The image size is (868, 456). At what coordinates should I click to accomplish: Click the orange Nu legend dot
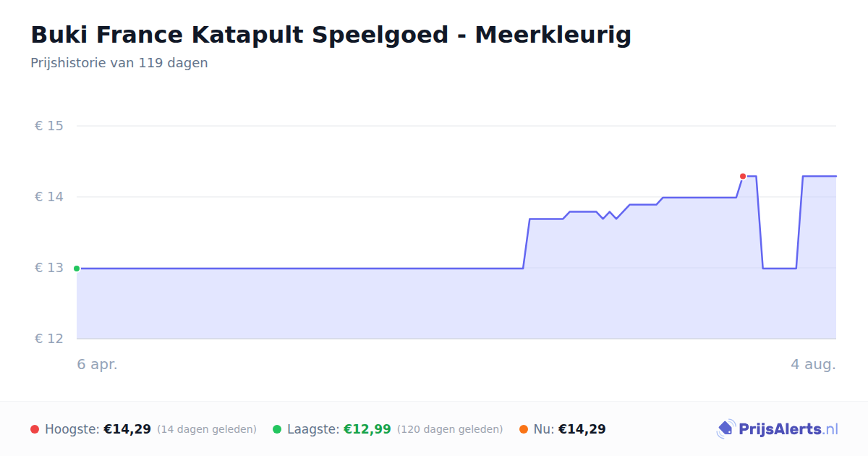(x=524, y=429)
